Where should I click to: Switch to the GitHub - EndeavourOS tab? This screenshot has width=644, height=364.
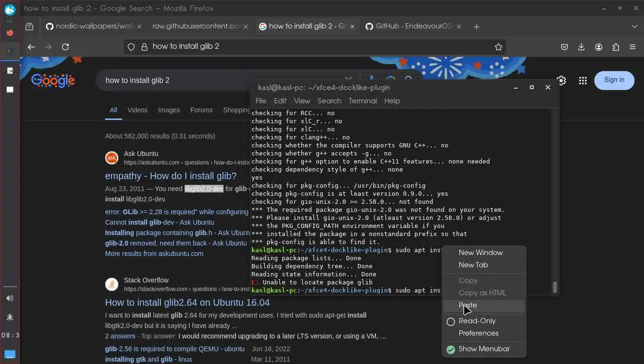(x=412, y=27)
